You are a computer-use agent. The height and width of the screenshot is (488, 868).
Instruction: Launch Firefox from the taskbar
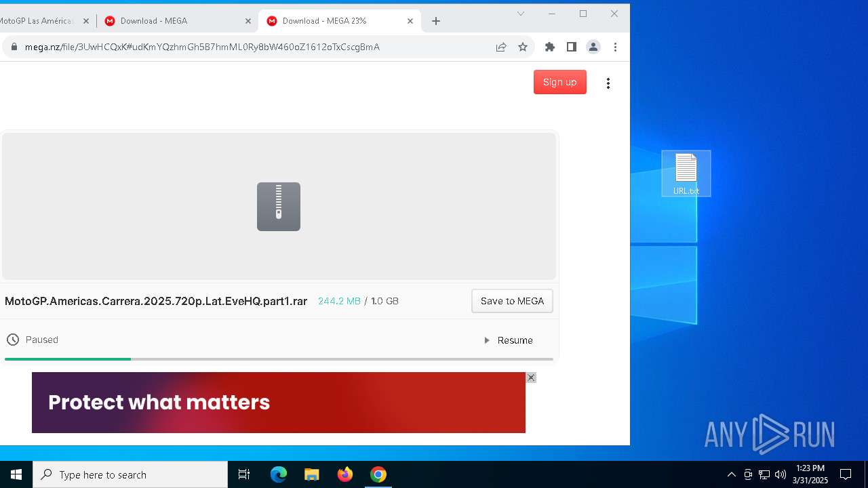[x=345, y=474]
